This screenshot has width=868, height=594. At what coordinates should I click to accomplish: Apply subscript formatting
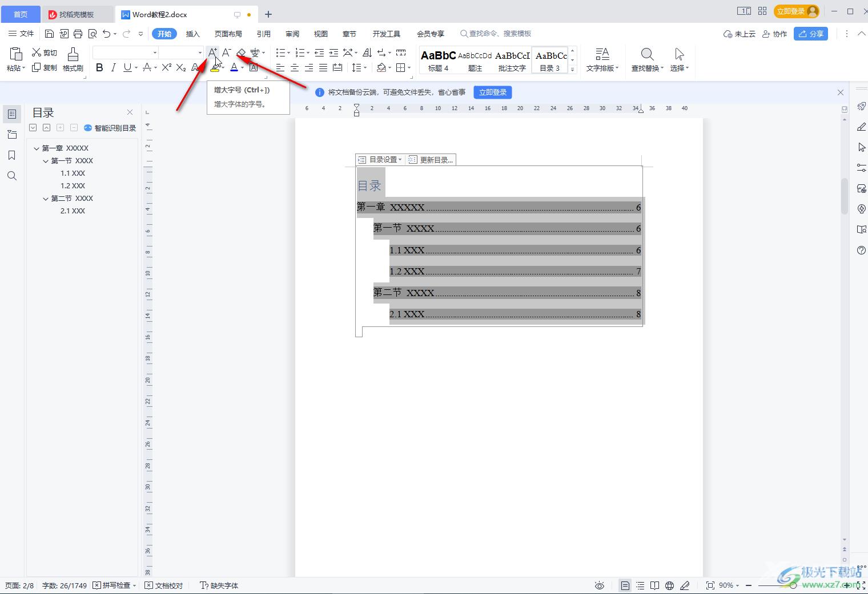pyautogui.click(x=180, y=67)
